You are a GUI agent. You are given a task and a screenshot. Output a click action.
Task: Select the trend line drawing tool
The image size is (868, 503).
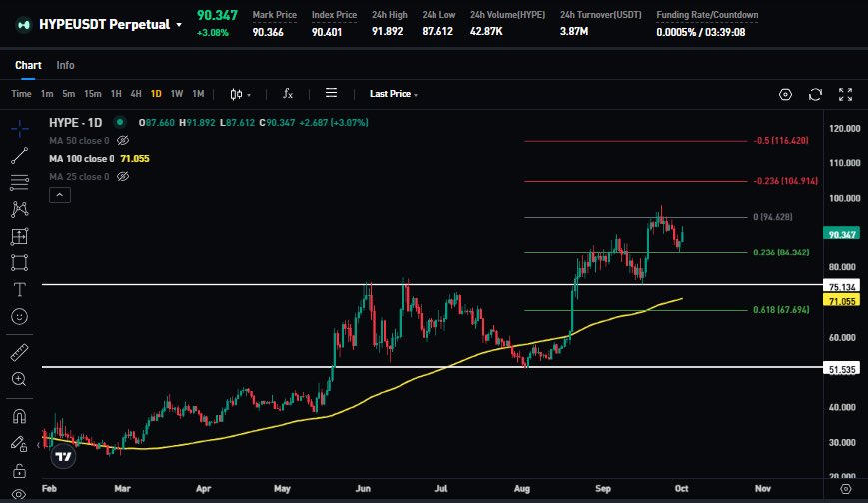coord(19,156)
